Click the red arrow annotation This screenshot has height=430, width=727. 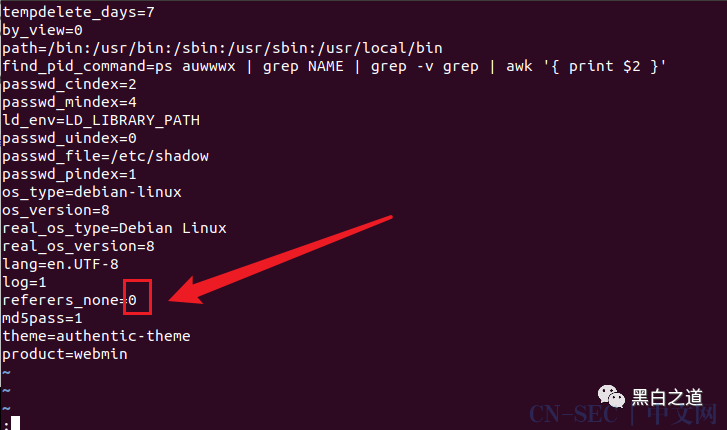pos(281,260)
